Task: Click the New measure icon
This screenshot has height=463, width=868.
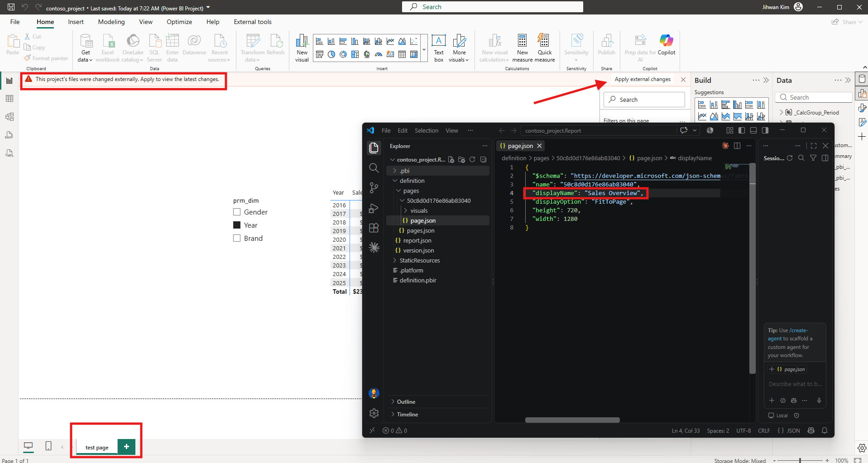Action: pyautogui.click(x=522, y=48)
